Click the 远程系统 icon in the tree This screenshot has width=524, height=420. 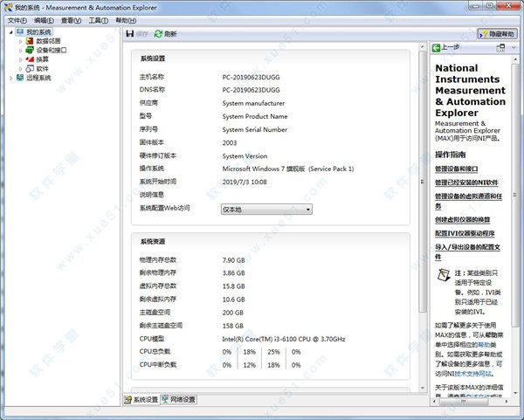coord(20,78)
